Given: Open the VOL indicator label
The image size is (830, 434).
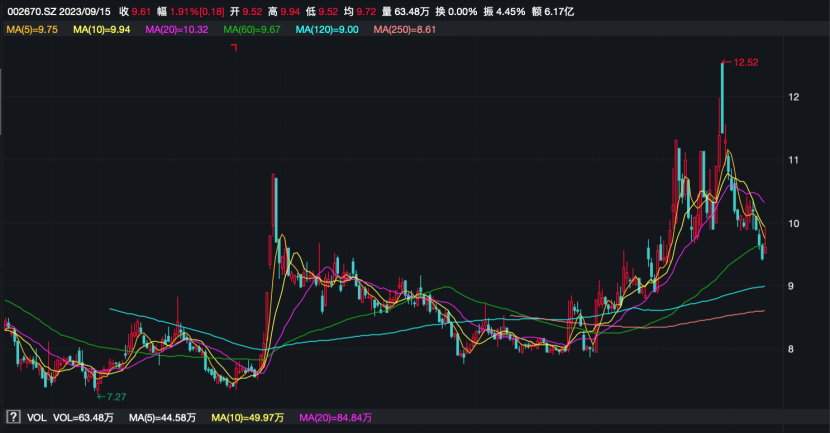Looking at the screenshot, I should pos(37,418).
